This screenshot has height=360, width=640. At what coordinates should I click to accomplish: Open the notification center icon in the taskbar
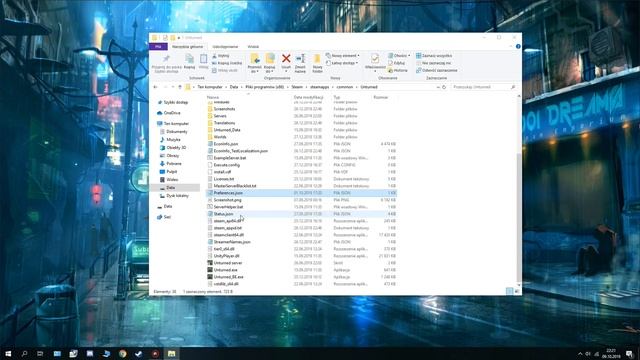(x=629, y=353)
